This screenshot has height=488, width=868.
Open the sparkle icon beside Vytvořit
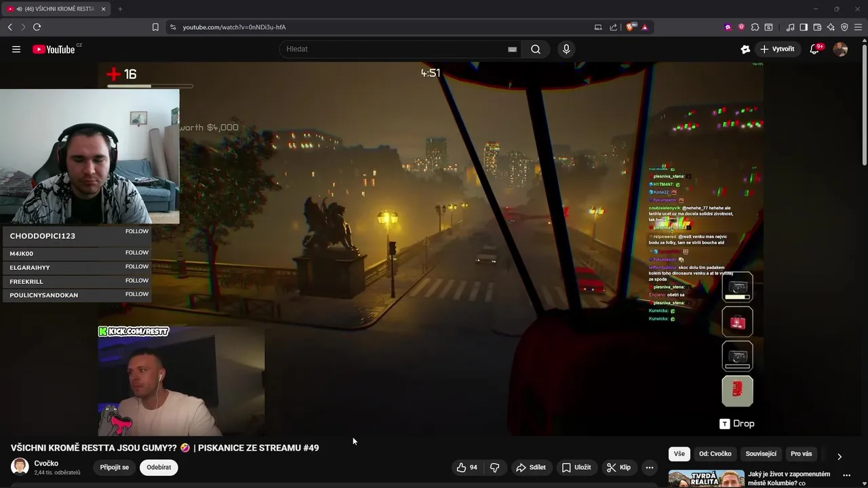(745, 49)
